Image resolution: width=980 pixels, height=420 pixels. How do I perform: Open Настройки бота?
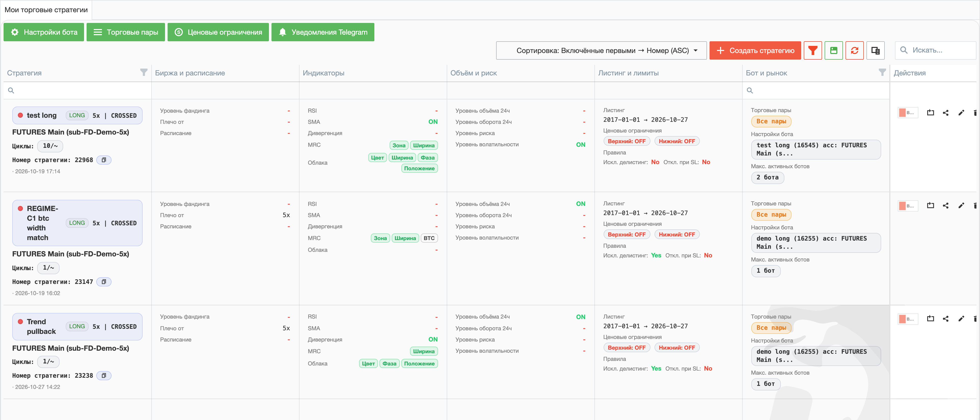[x=44, y=32]
